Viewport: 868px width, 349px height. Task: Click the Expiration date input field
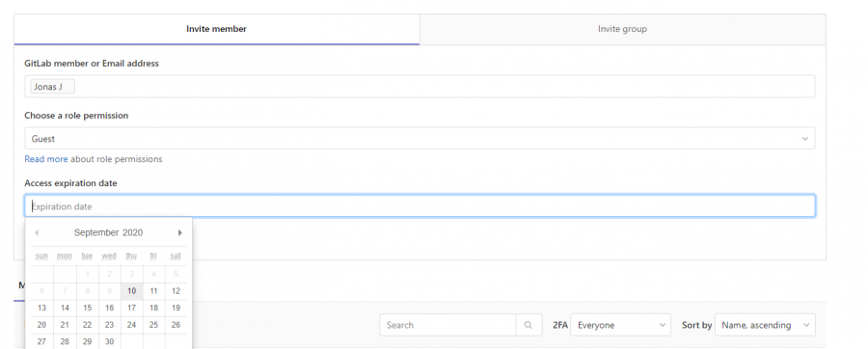(420, 206)
